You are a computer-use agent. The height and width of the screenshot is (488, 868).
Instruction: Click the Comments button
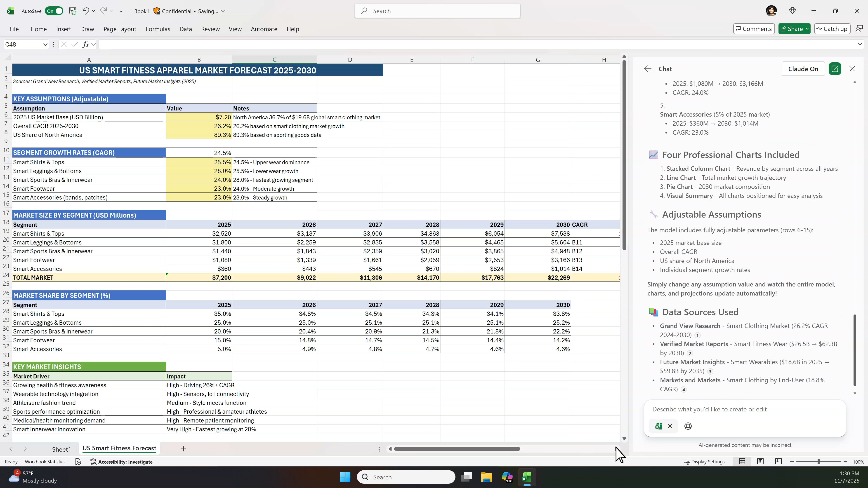[x=753, y=29]
